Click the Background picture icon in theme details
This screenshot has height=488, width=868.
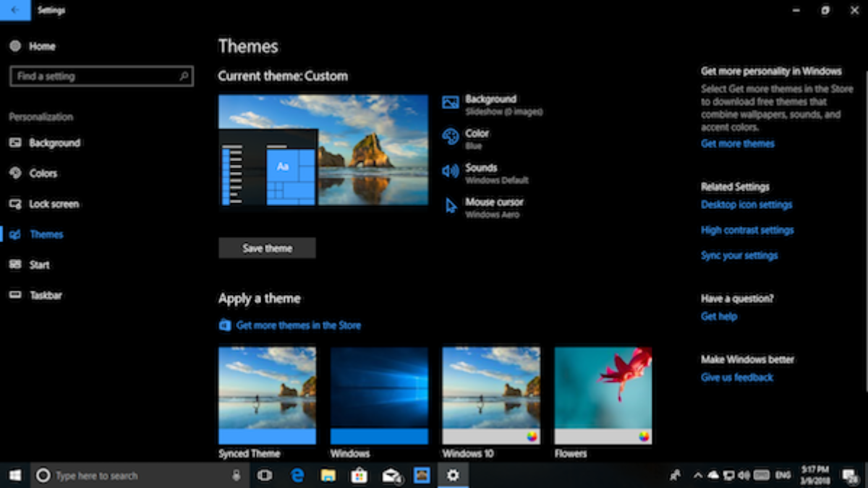pos(451,103)
